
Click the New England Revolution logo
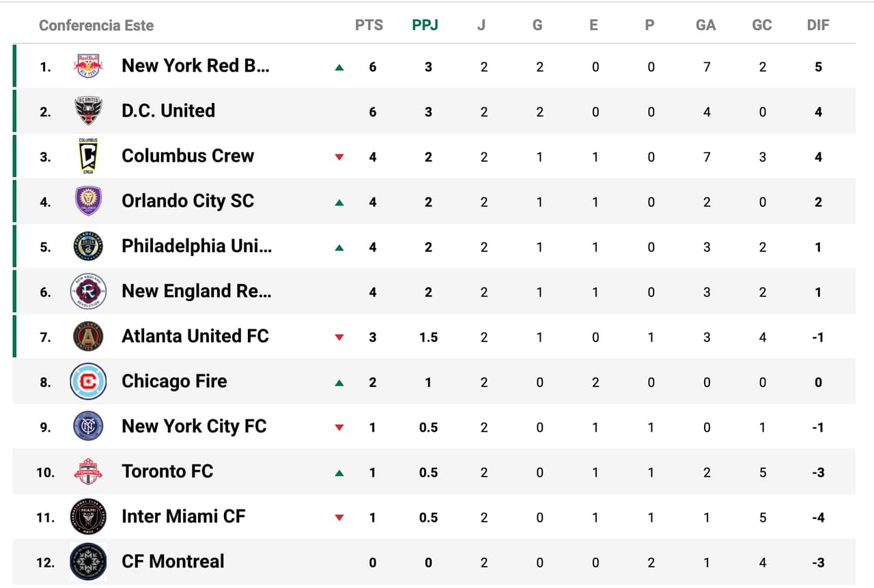point(88,292)
